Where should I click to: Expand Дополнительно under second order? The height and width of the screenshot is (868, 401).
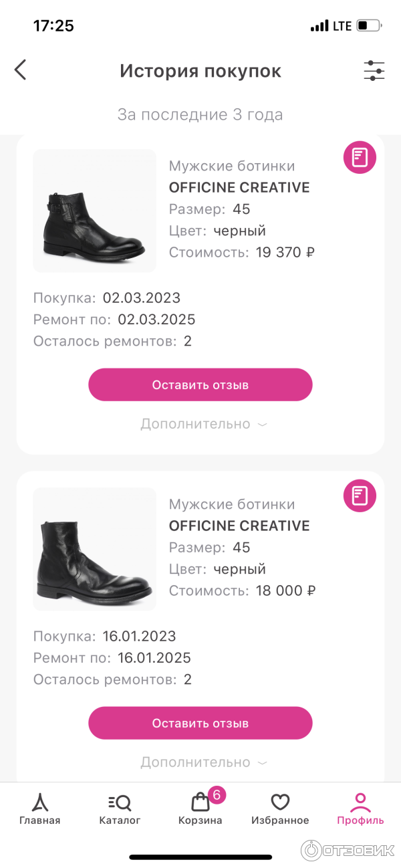(x=203, y=762)
